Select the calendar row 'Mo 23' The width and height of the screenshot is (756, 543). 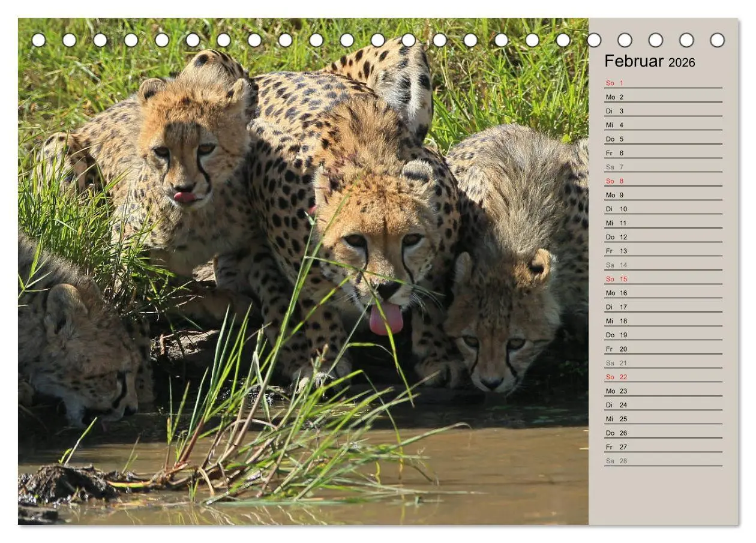(663, 391)
